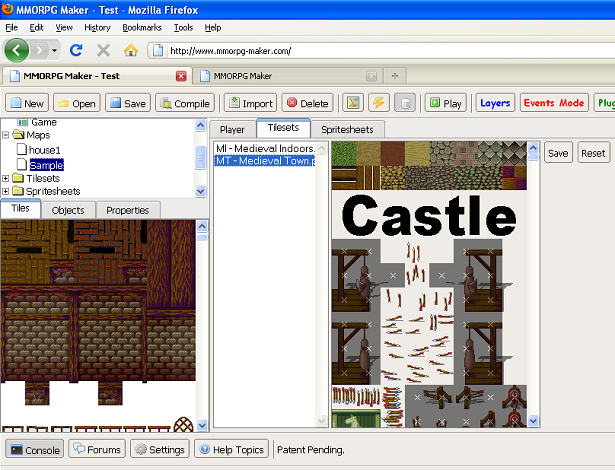Click the grey cylinder toolbar icon
This screenshot has height=470, width=615.
click(405, 103)
